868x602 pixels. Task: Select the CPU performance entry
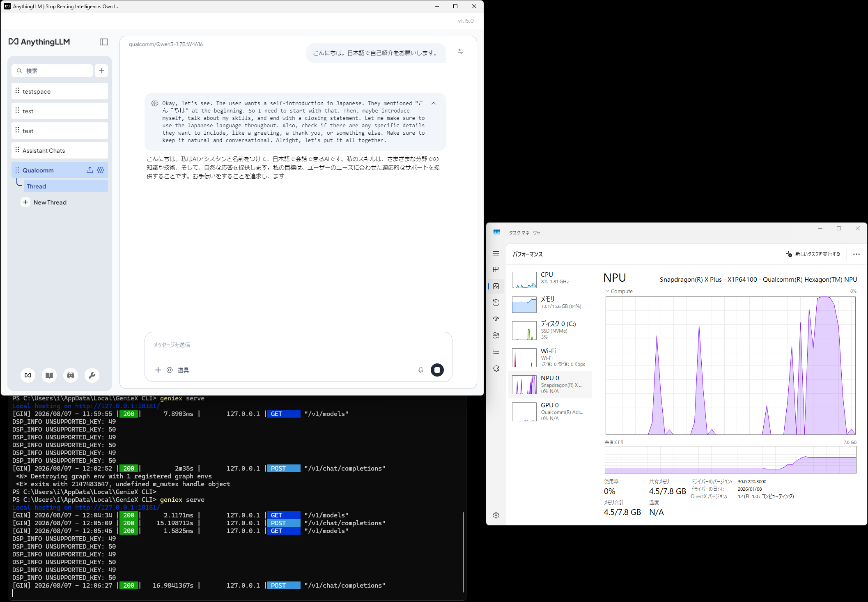pos(550,280)
